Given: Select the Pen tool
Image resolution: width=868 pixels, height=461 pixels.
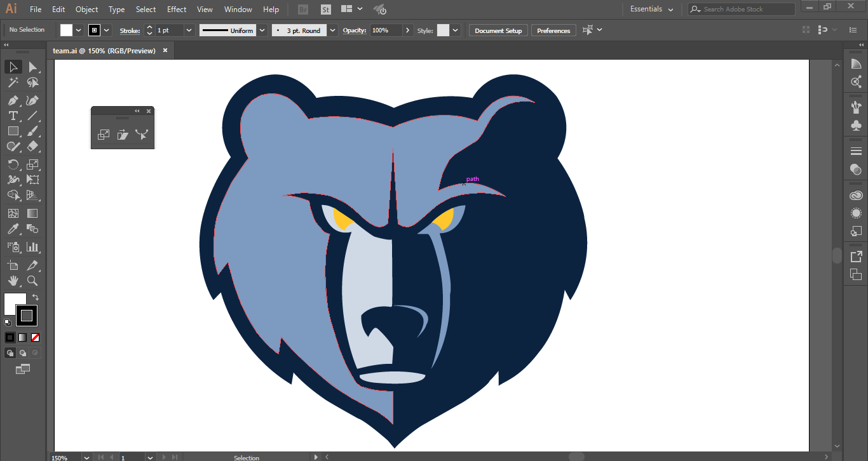Looking at the screenshot, I should [13, 100].
